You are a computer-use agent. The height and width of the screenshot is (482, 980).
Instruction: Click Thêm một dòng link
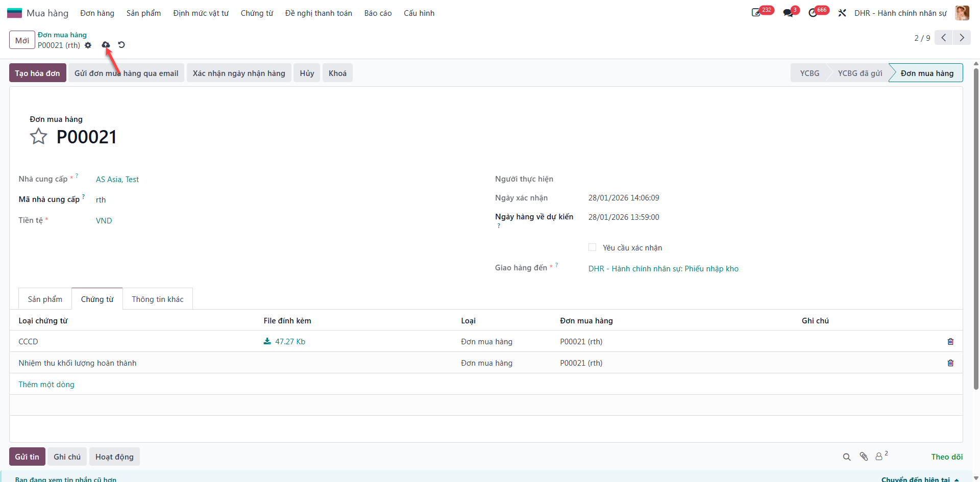coord(46,385)
